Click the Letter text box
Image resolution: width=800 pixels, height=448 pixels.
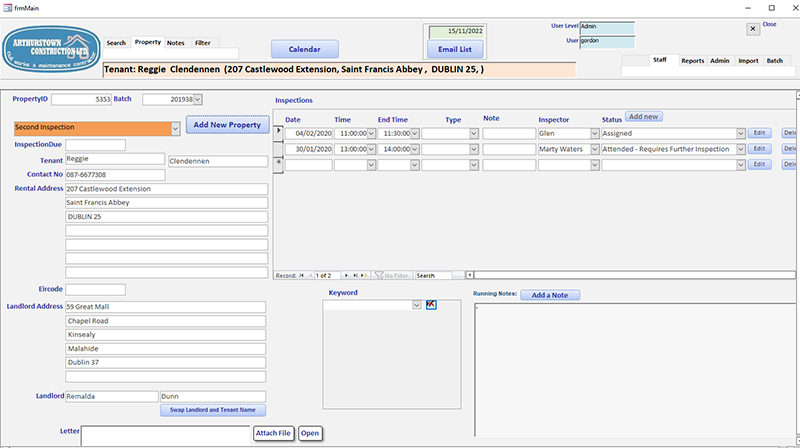(x=165, y=436)
